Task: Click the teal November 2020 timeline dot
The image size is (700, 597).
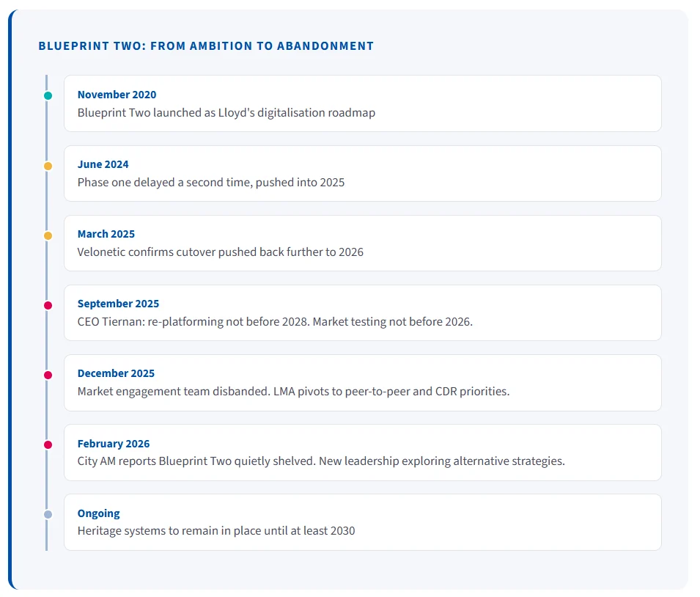Action: tap(48, 95)
